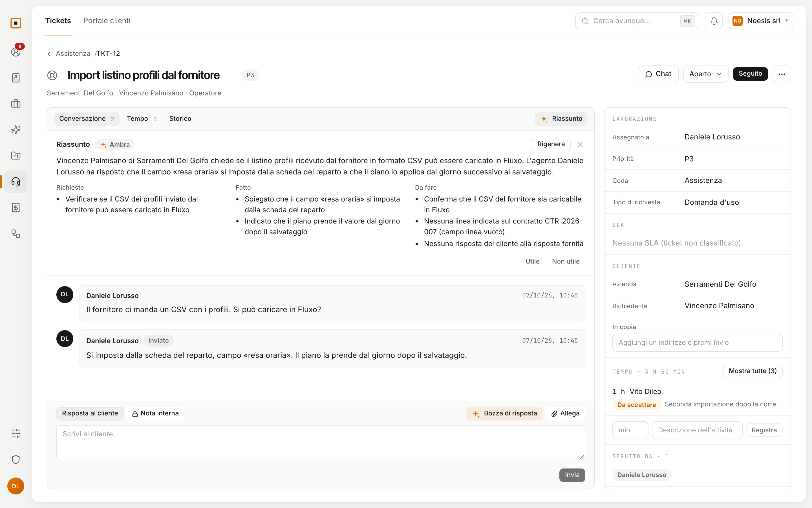Open the settings sliders icon in sidebar
Screen dimensions: 812x508
point(16,433)
